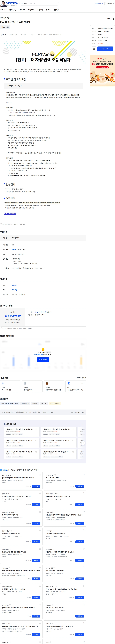
Task: Click 로그인(회원가입) button in applicant statistics
Action: point(43,359)
